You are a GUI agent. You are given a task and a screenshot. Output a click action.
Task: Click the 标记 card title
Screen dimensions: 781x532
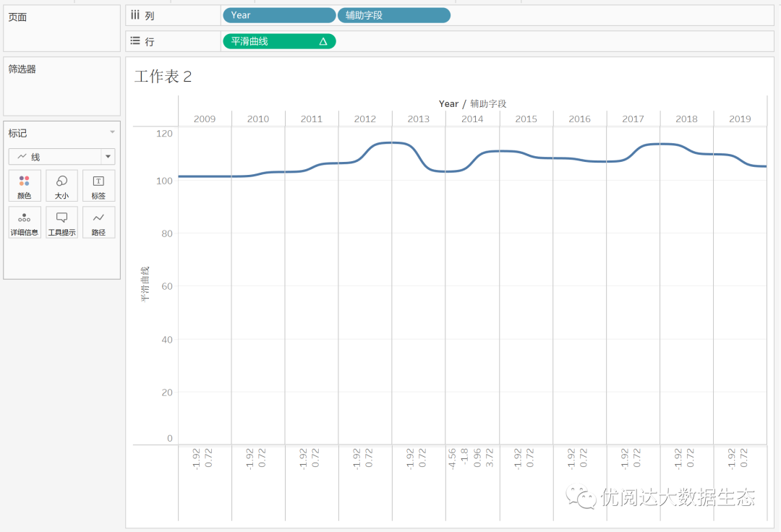click(17, 133)
